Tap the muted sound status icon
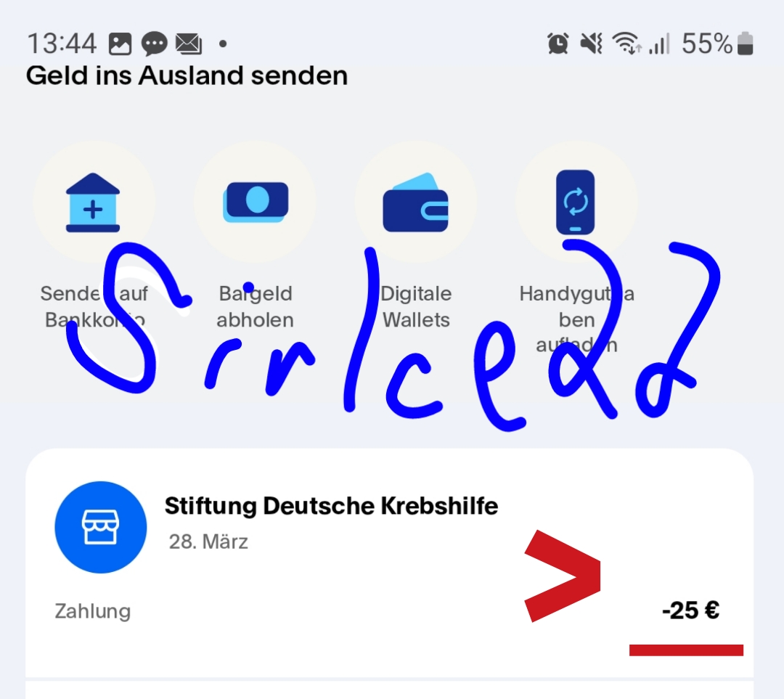Viewport: 784px width, 699px height. (x=591, y=43)
